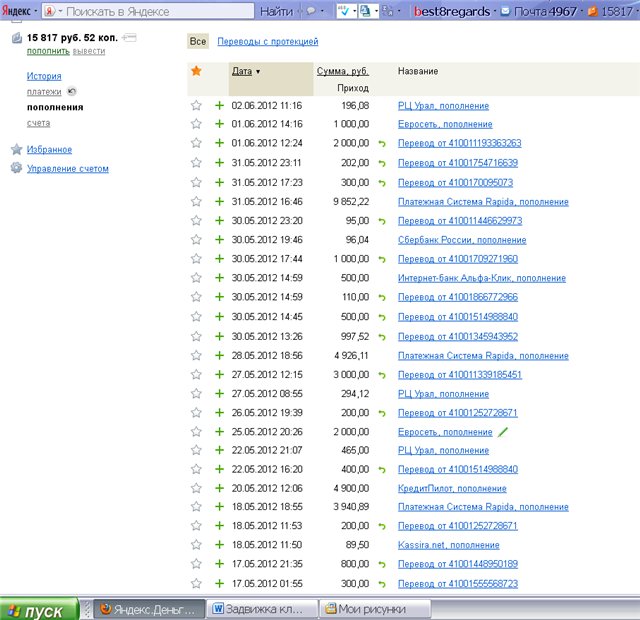Screen dimensions: 640x620
Task: Open Интернет-банк Альфа-Клик, пополнение link
Action: tap(482, 278)
